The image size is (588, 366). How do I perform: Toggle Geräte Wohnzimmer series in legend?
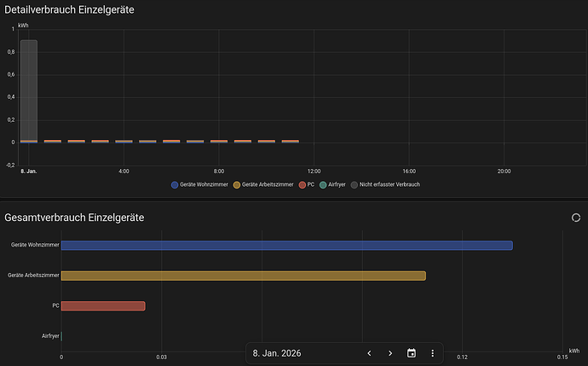(x=203, y=184)
